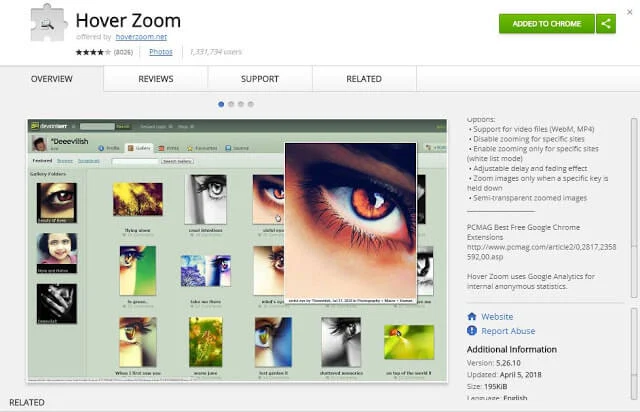Click the smiling child thumbnail in Gallery Folders
This screenshot has width=640, height=412.
57,253
